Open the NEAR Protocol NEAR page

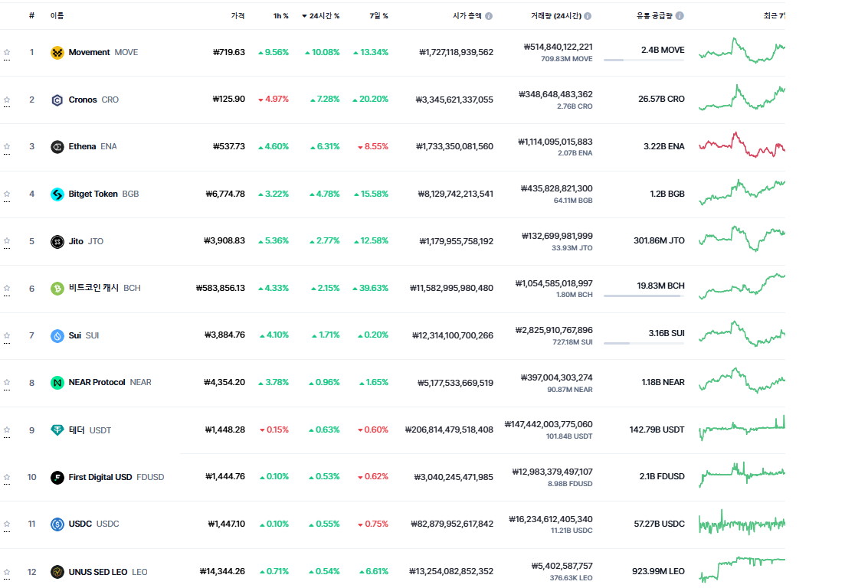click(110, 383)
